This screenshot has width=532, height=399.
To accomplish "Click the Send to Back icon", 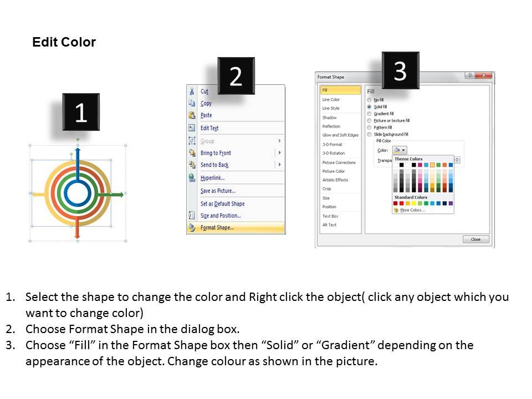I will [192, 165].
